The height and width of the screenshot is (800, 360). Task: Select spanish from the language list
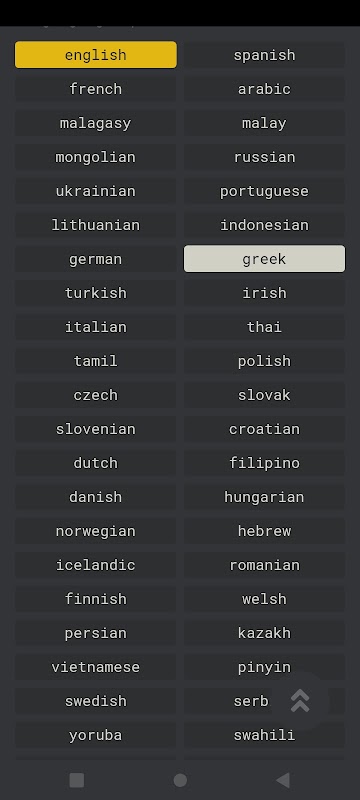(x=264, y=55)
